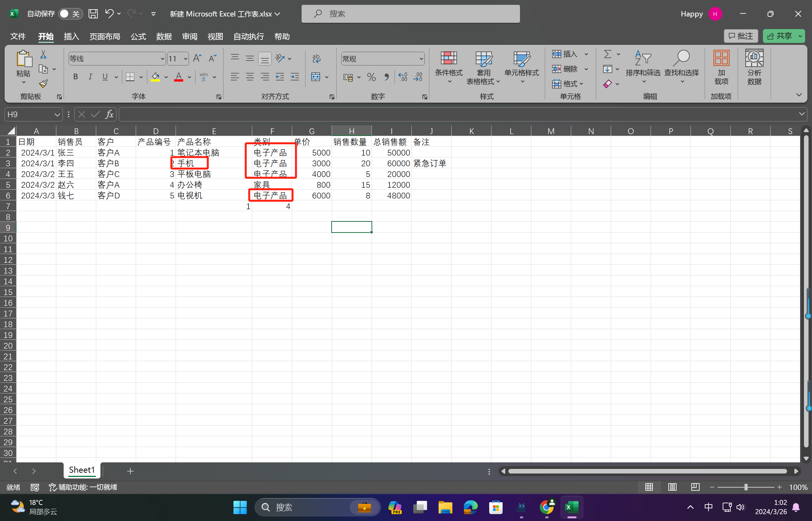812x521 pixels.
Task: Expand the number format combo box
Action: [x=421, y=59]
